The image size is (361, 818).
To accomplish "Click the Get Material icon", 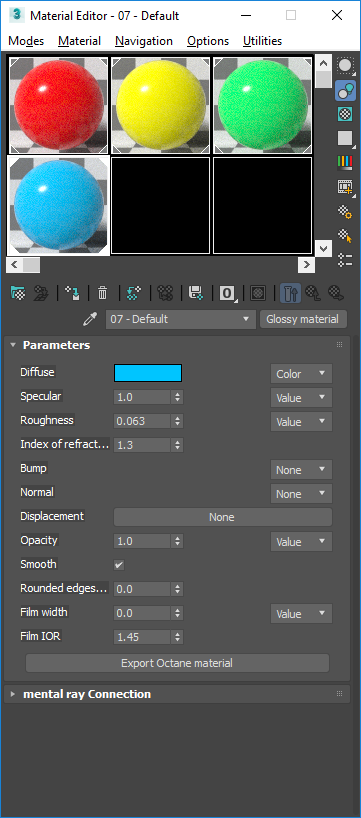I will pyautogui.click(x=18, y=293).
